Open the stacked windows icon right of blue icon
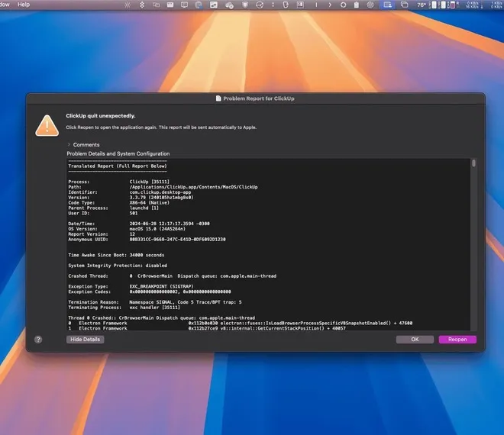The width and height of the screenshot is (504, 435). [404, 5]
